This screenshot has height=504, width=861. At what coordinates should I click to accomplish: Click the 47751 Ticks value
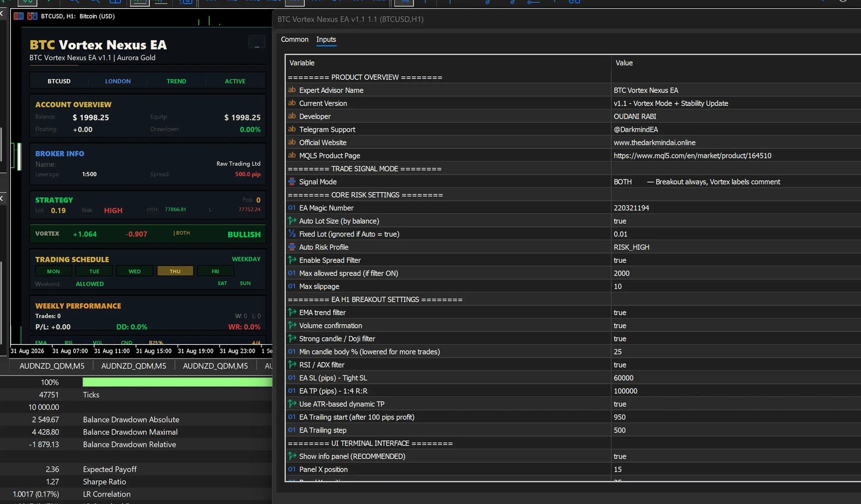[x=49, y=395]
